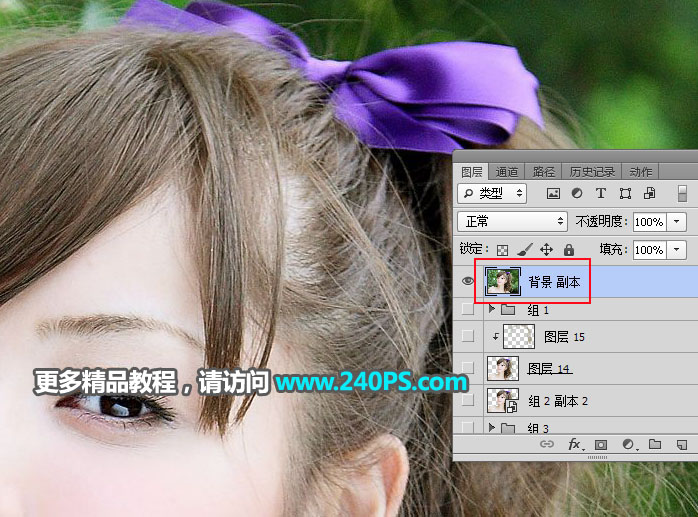Lock layer position move icon

tap(546, 249)
